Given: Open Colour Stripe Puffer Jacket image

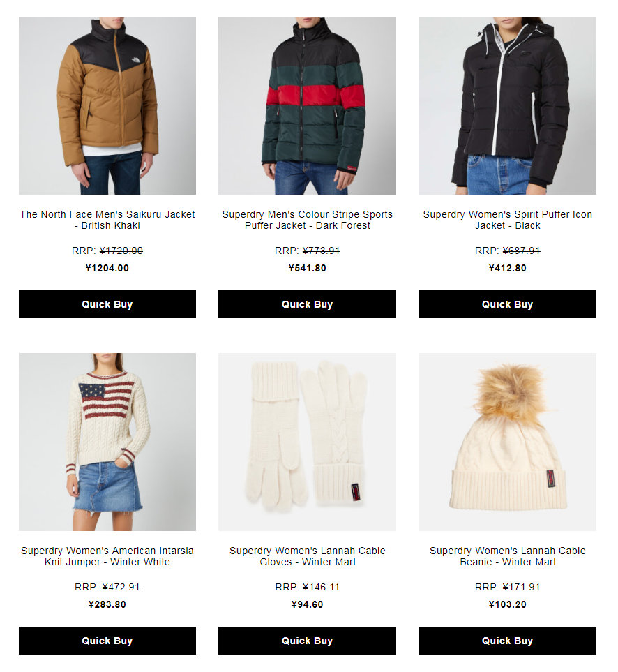Looking at the screenshot, I should pos(307,105).
